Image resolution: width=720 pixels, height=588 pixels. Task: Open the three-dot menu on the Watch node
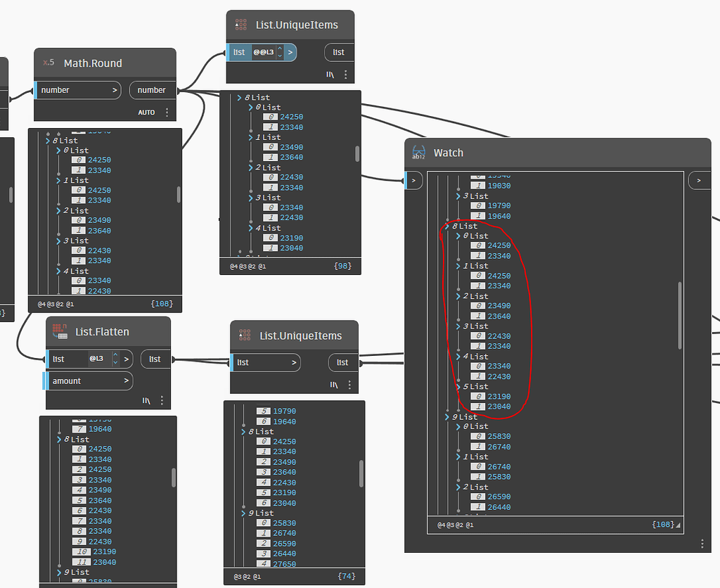point(701,543)
